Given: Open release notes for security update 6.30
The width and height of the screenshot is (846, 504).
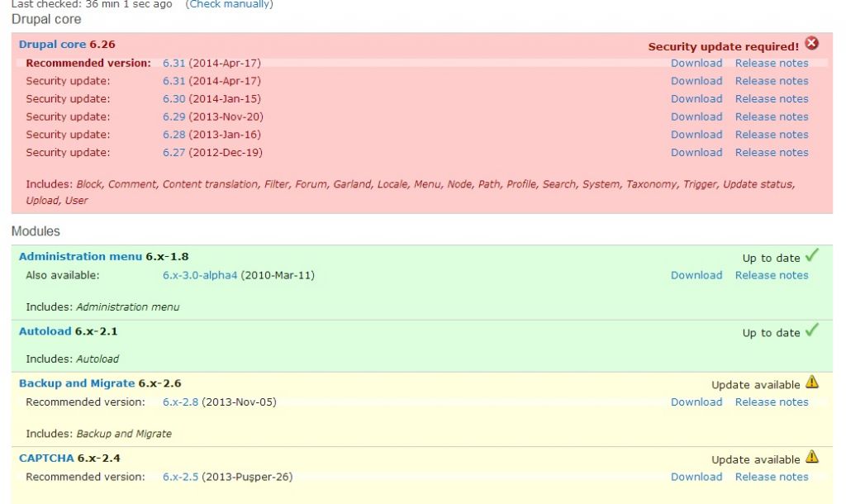Looking at the screenshot, I should (772, 98).
